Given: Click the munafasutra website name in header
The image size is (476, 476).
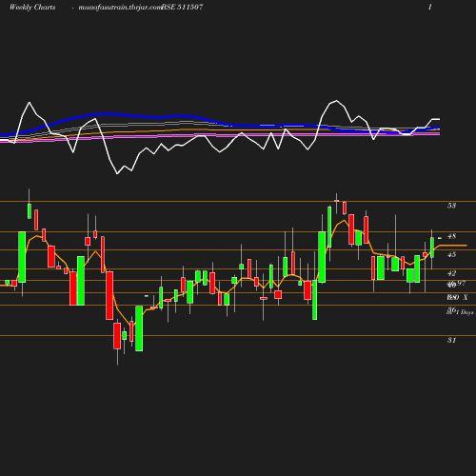Looking at the screenshot, I should [120, 8].
